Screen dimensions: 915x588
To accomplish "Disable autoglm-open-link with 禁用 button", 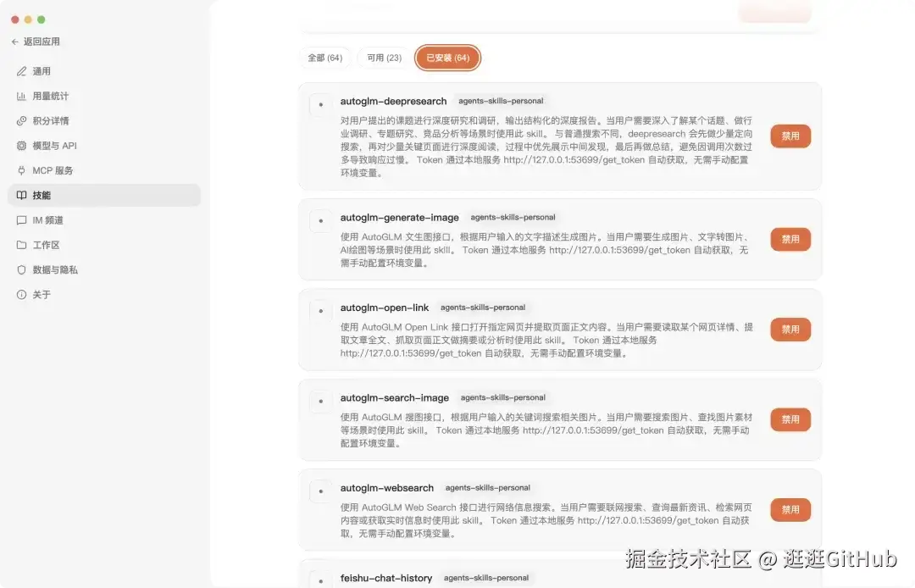I will 790,330.
